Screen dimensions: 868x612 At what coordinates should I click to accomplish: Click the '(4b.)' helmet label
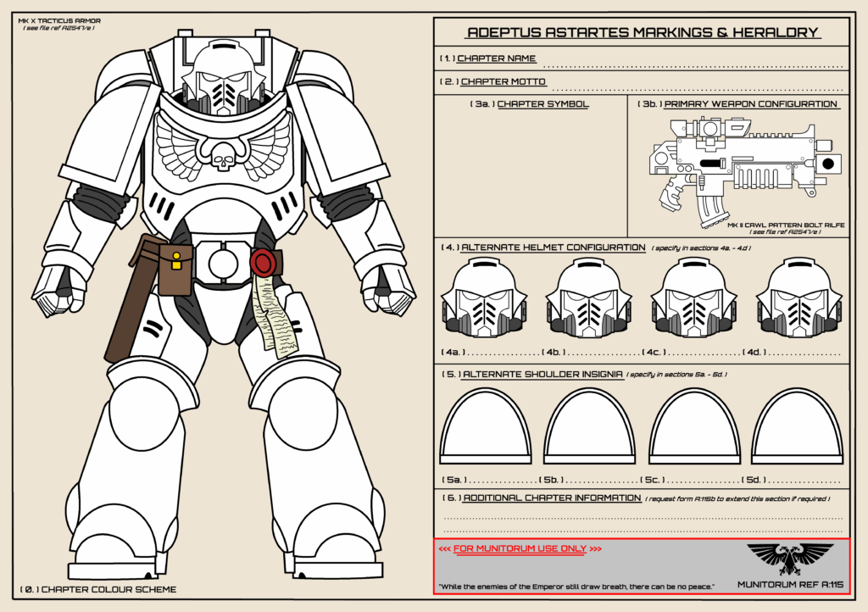554,352
